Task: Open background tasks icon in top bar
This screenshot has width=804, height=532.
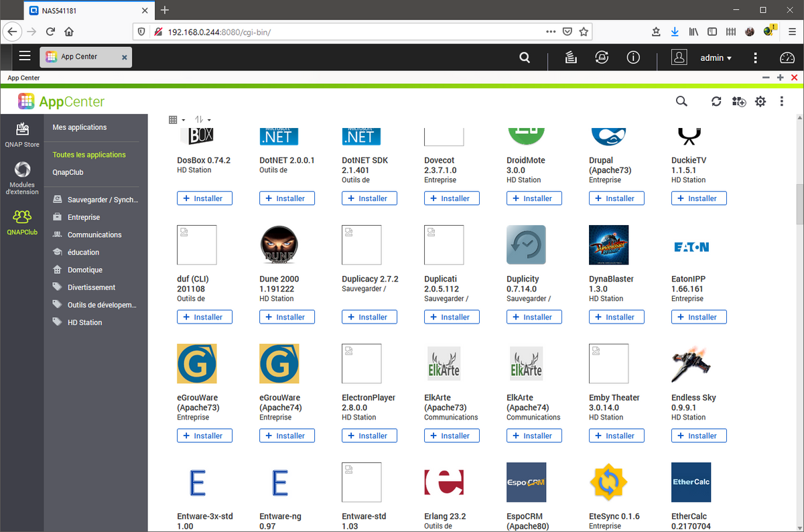Action: (570, 58)
